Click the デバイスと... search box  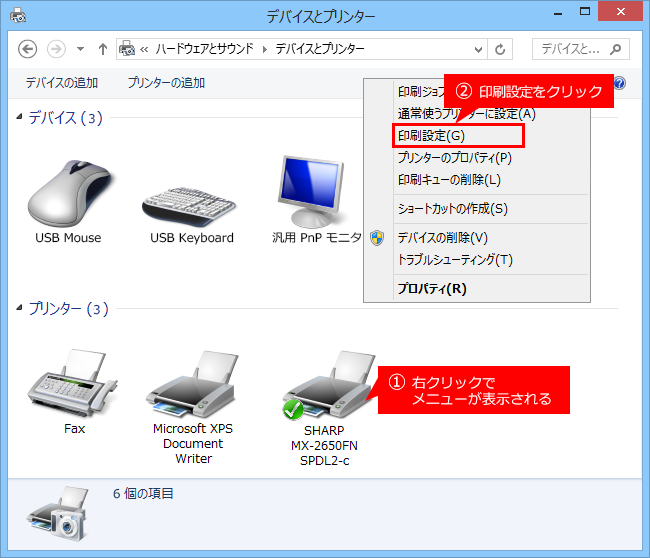coord(581,49)
